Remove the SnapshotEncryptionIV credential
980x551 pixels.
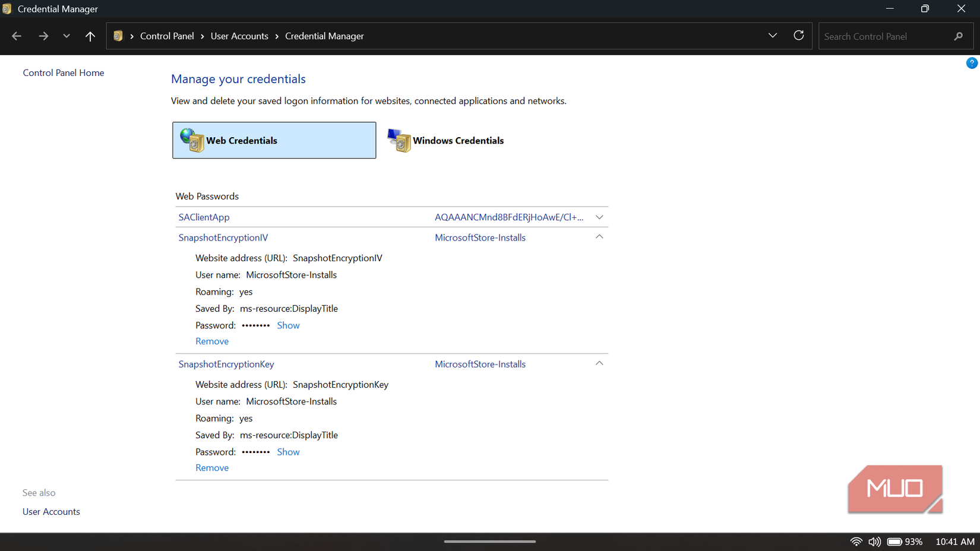[x=212, y=341]
